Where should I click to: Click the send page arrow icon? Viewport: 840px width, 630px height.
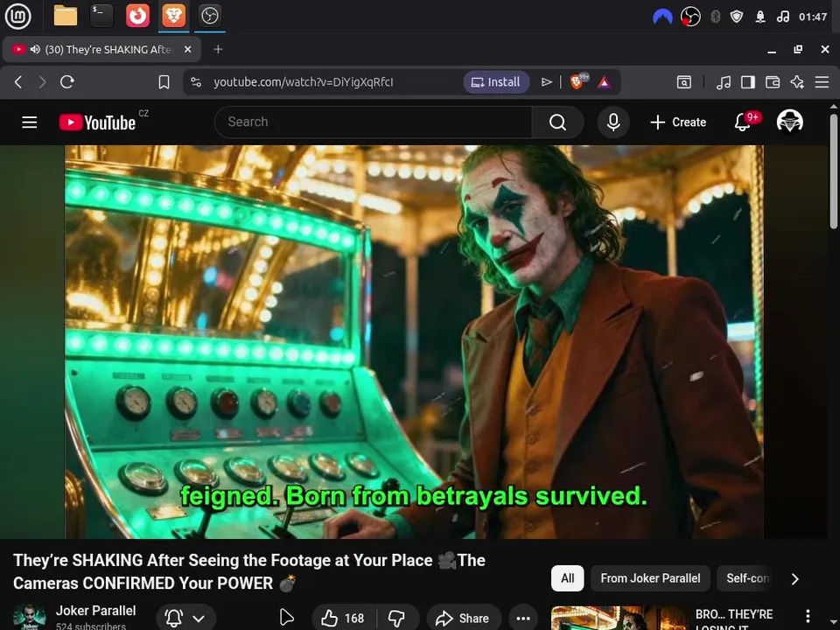click(546, 82)
